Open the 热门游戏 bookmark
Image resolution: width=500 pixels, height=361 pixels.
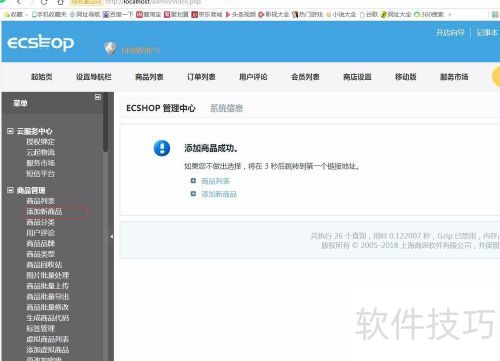[x=307, y=14]
